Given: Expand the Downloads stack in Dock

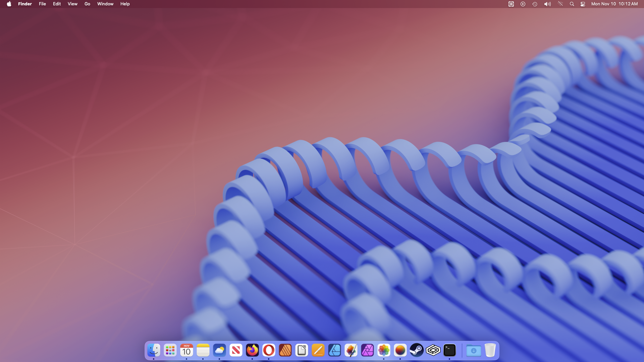Looking at the screenshot, I should coord(473,351).
